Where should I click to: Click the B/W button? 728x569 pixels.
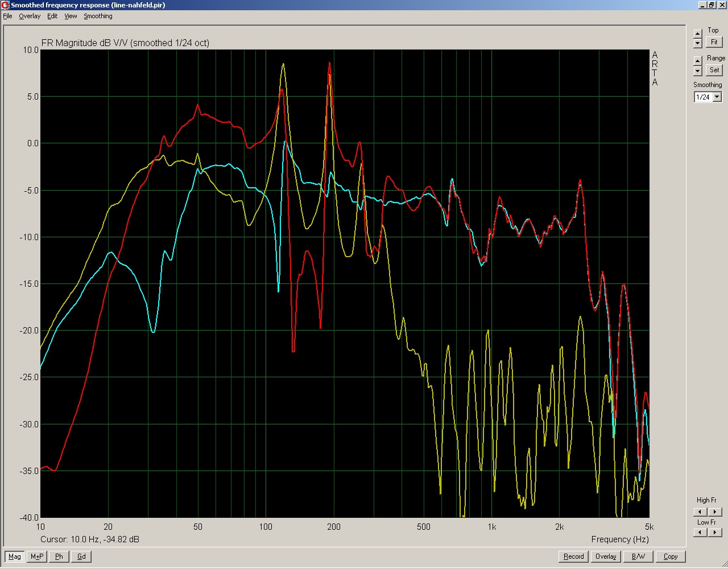point(638,556)
